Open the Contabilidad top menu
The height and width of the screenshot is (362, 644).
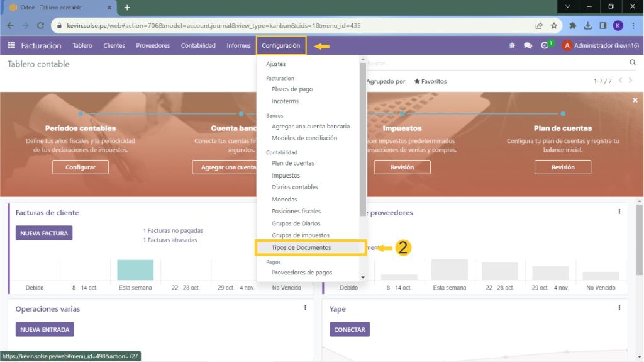pyautogui.click(x=198, y=46)
